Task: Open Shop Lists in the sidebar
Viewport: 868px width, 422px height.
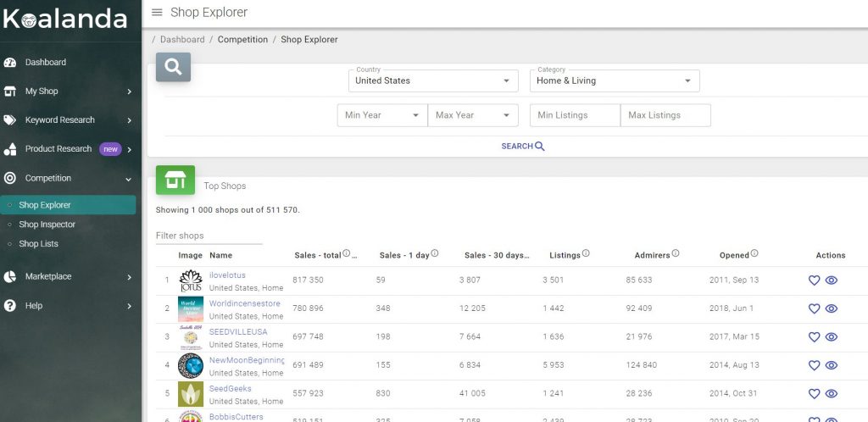Action: tap(38, 244)
